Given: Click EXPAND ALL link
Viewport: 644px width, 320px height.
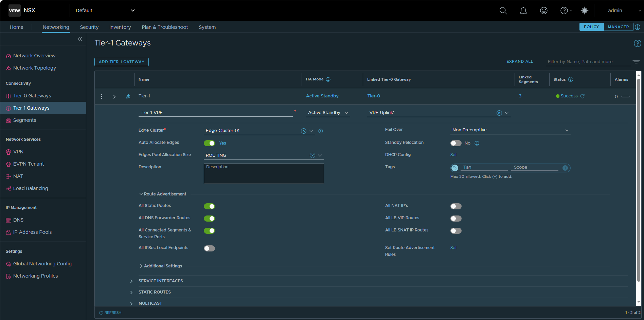Looking at the screenshot, I should point(520,62).
